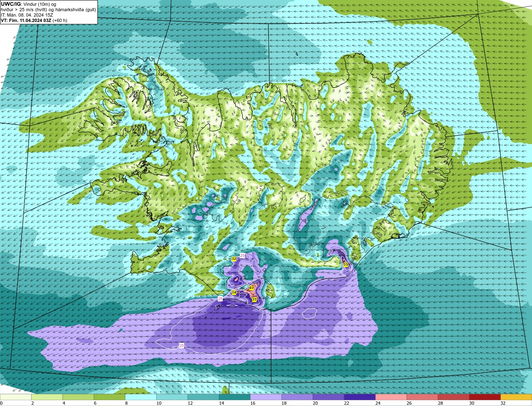Click the 10–12 m/s light teal legend swatch
This screenshot has width=532, height=406.
click(172, 397)
